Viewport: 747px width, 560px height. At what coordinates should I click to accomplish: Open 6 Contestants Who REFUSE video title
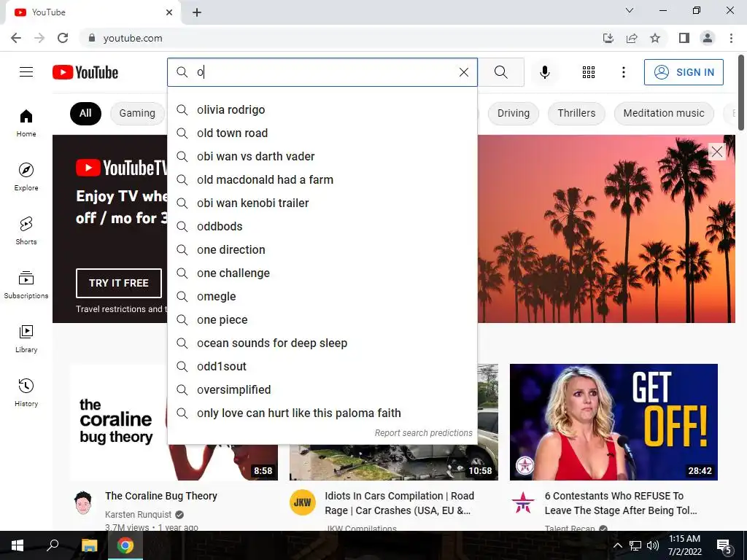(621, 503)
